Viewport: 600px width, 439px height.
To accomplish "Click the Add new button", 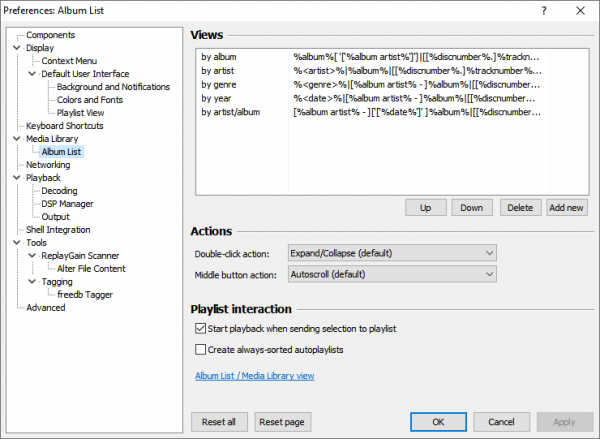I will 566,207.
